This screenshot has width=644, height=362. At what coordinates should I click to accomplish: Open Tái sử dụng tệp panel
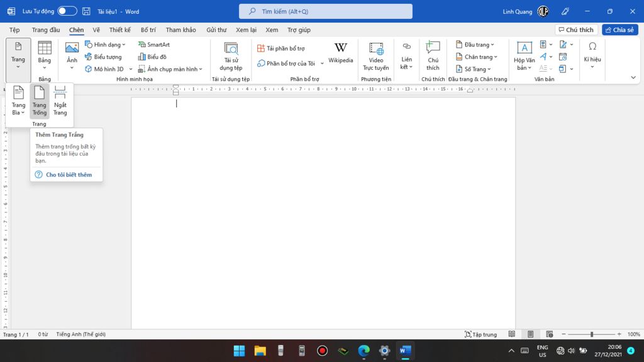231,57
